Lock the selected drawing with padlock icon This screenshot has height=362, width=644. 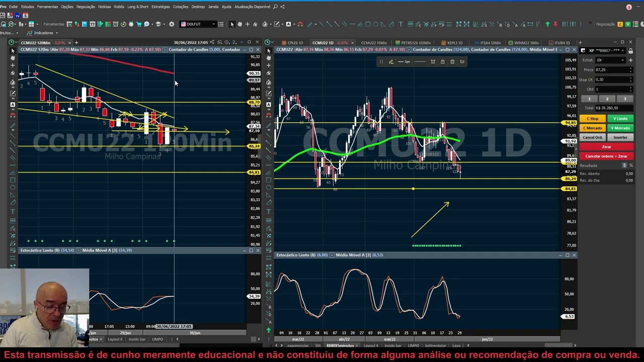443,61
